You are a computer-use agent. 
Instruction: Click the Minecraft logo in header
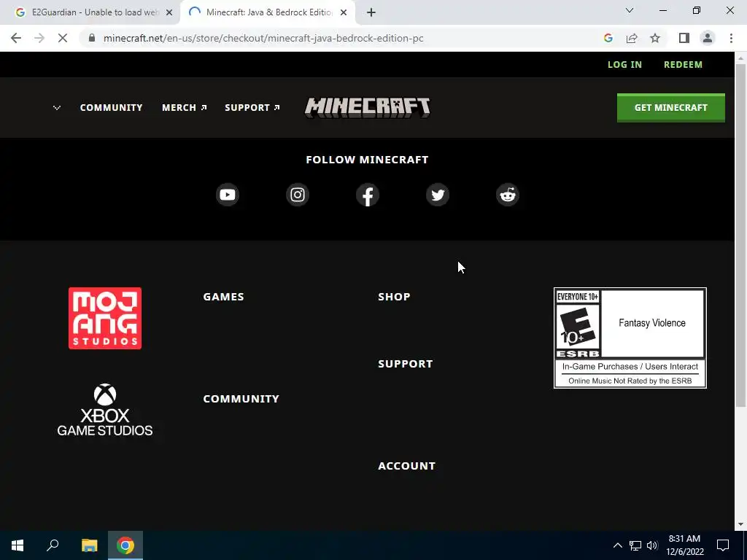pyautogui.click(x=368, y=108)
